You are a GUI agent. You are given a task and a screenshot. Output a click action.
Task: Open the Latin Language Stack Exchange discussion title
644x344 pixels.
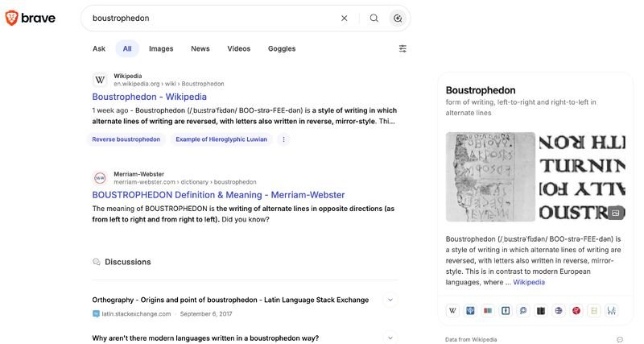[x=230, y=300]
